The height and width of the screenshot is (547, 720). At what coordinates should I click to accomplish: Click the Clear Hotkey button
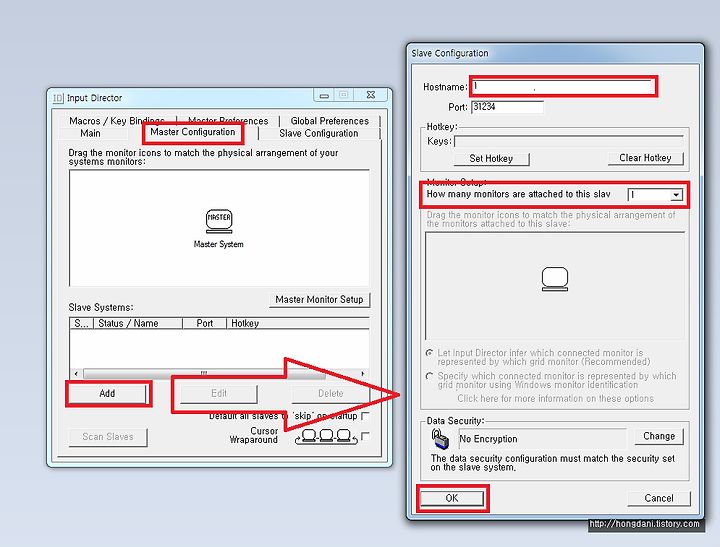pos(645,158)
